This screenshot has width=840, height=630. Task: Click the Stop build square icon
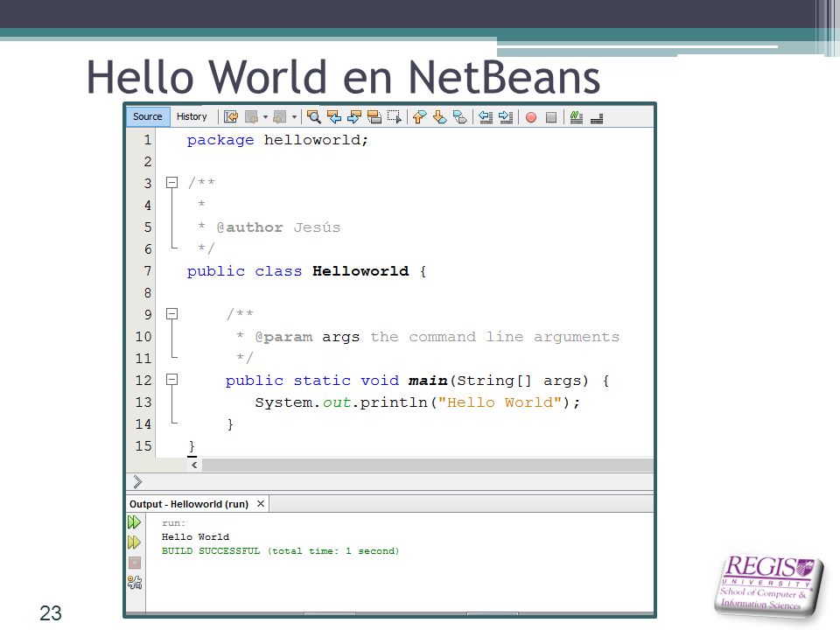135,563
